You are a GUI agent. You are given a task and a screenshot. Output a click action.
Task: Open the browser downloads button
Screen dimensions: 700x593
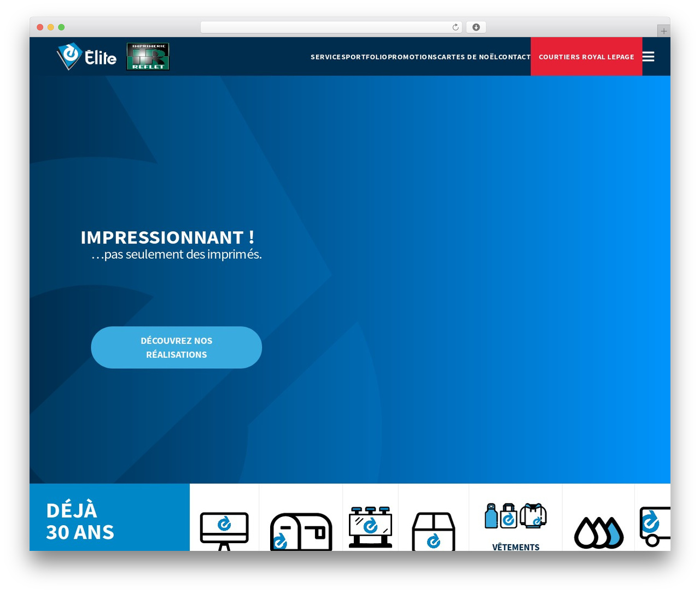pos(476,27)
